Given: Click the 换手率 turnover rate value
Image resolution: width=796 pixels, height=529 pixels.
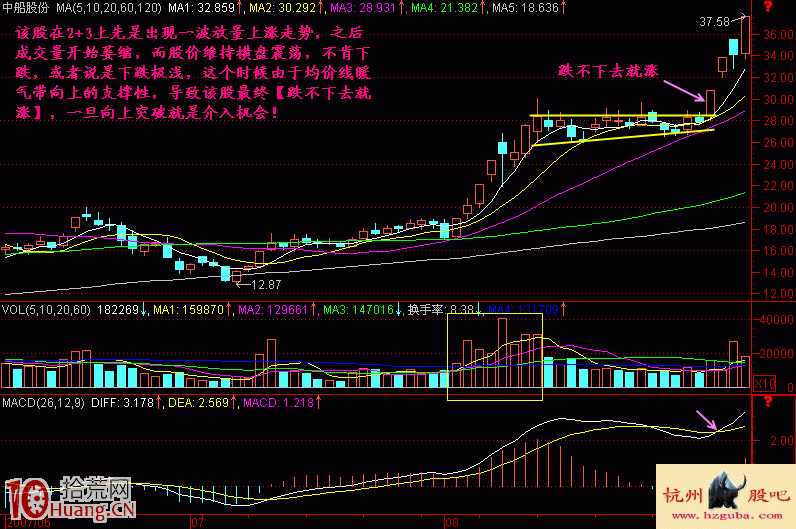Looking at the screenshot, I should [x=441, y=310].
